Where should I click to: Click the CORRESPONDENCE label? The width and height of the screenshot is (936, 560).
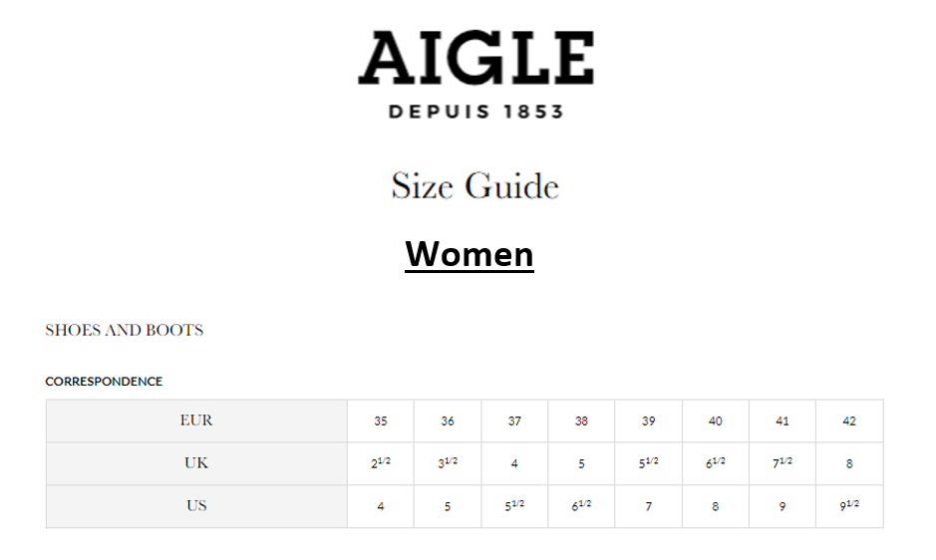pyautogui.click(x=104, y=382)
